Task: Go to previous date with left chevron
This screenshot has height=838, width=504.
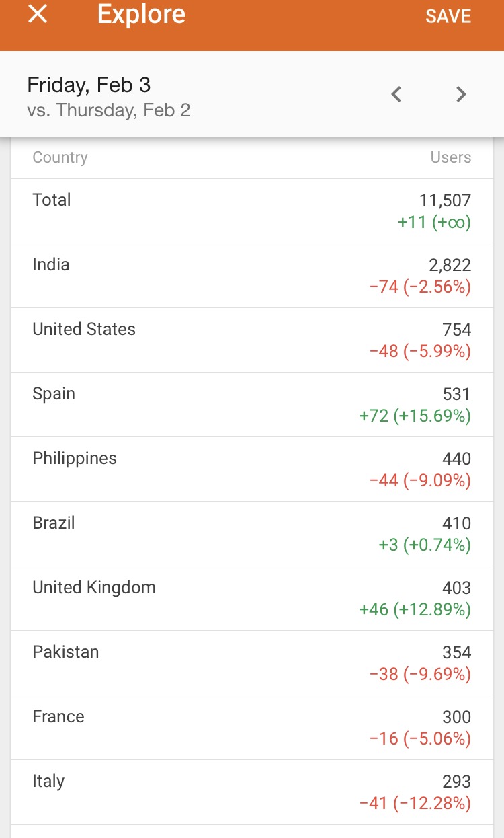Action: point(396,95)
